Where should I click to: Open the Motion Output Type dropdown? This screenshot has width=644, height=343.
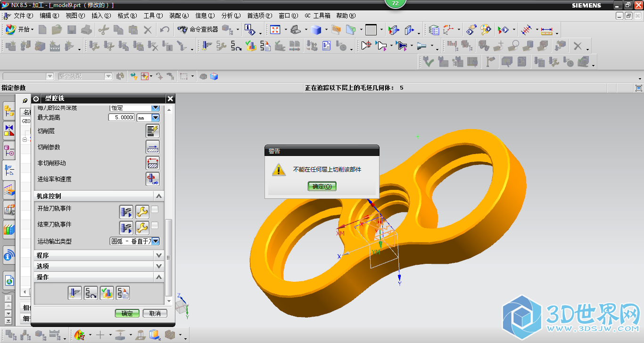(x=155, y=241)
